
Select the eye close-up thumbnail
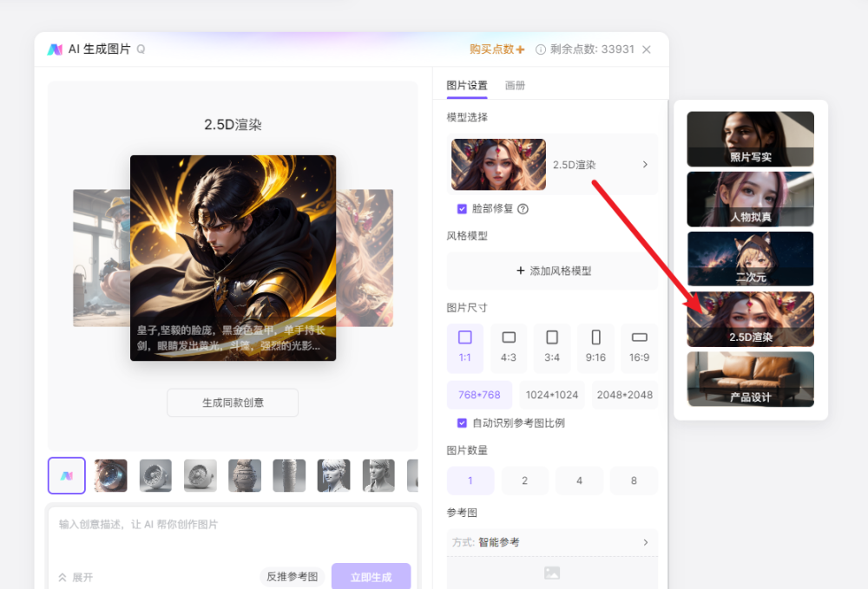coord(111,475)
